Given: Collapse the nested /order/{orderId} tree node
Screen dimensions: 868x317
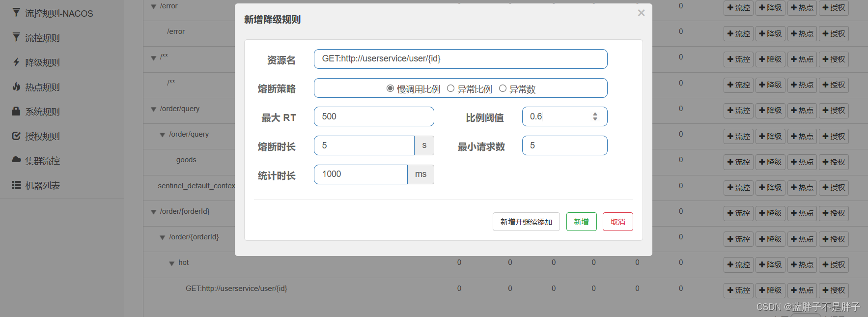Looking at the screenshot, I should point(162,237).
